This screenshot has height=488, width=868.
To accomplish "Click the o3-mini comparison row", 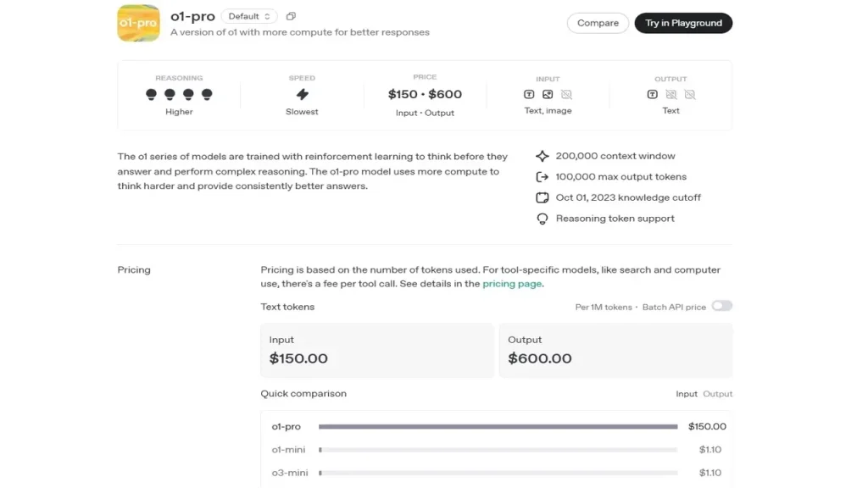I will point(497,473).
